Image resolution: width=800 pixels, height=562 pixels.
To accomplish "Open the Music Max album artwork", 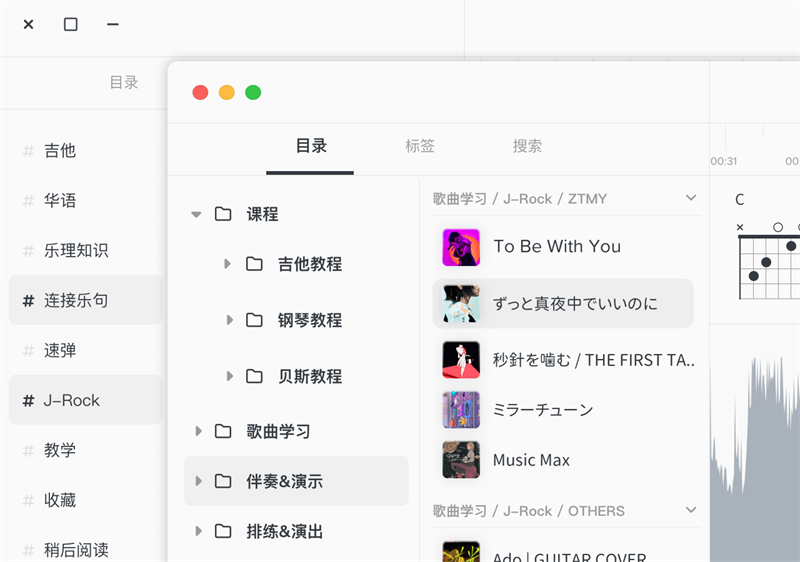I will (x=461, y=460).
